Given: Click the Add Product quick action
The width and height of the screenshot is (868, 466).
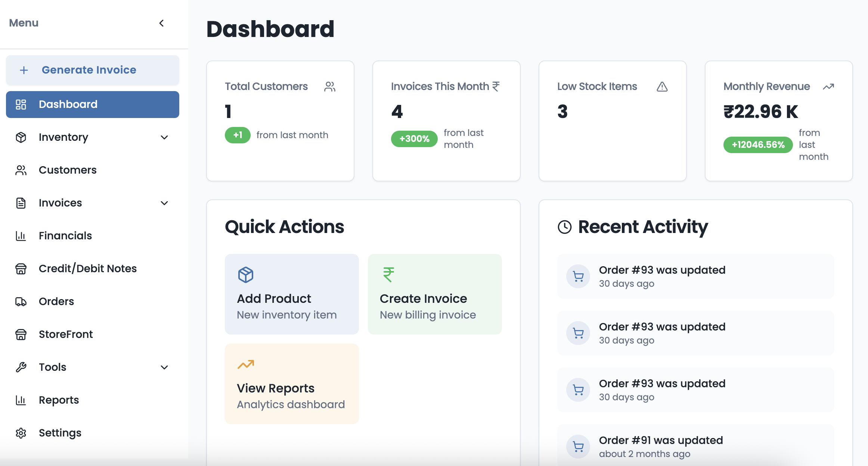Looking at the screenshot, I should point(291,294).
